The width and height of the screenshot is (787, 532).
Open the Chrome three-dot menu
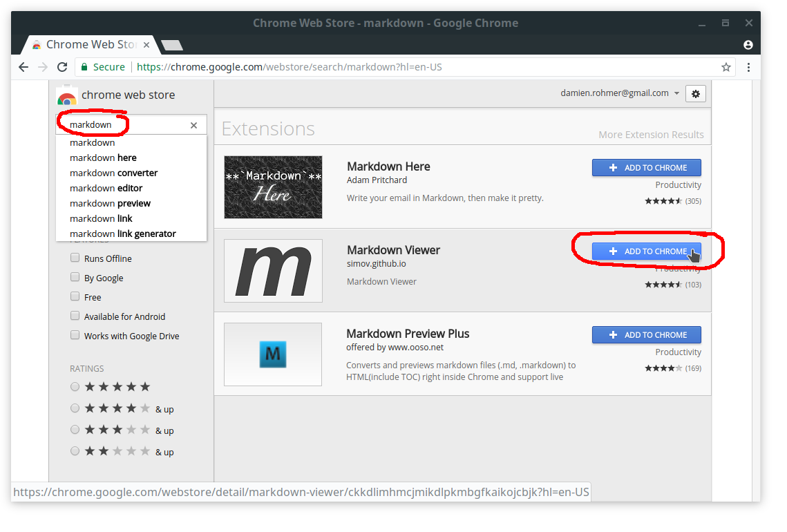coord(748,67)
